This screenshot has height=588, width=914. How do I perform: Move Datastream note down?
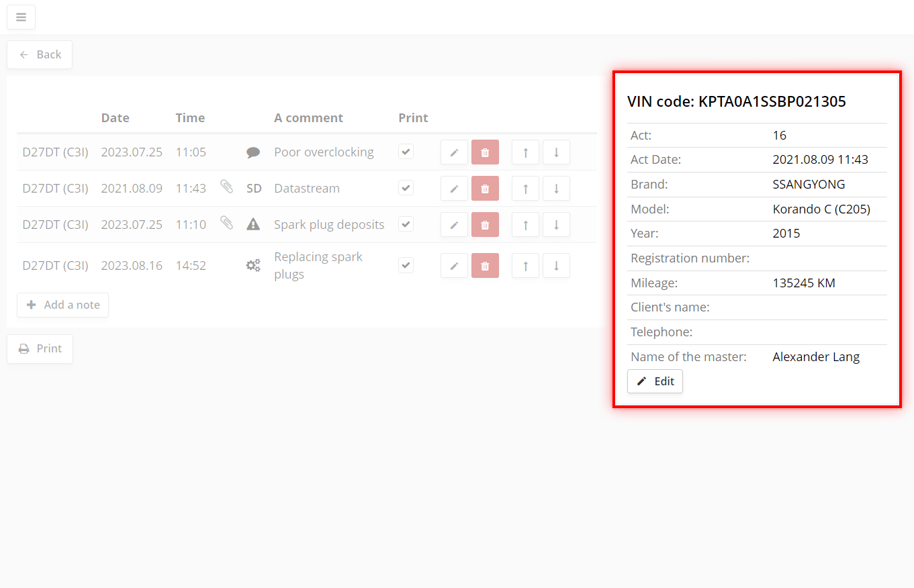[x=556, y=189]
